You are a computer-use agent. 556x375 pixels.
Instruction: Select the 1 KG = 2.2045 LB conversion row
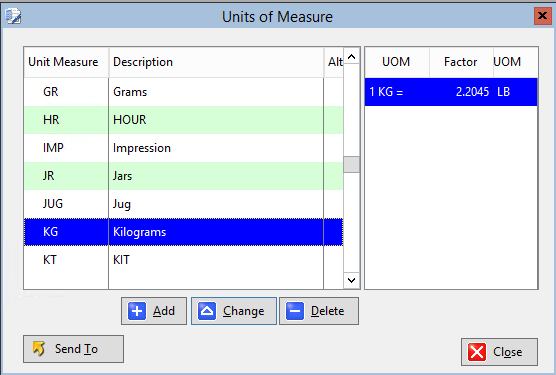pos(451,92)
